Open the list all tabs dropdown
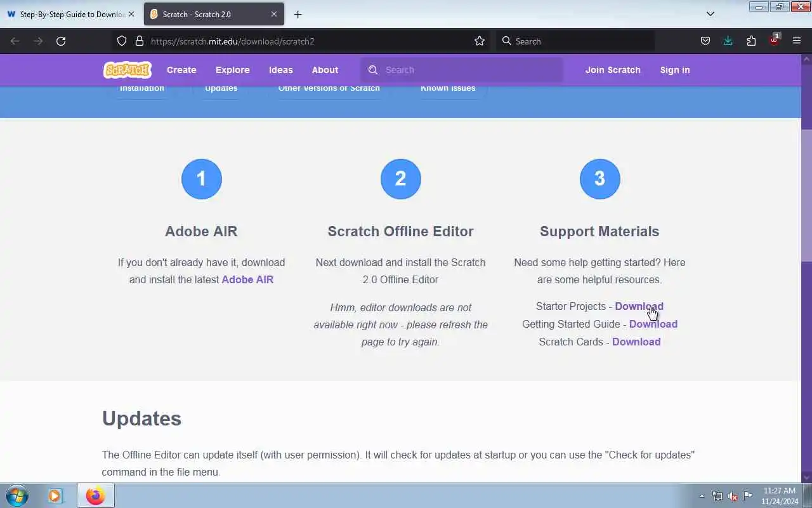This screenshot has width=812, height=508. click(x=710, y=14)
